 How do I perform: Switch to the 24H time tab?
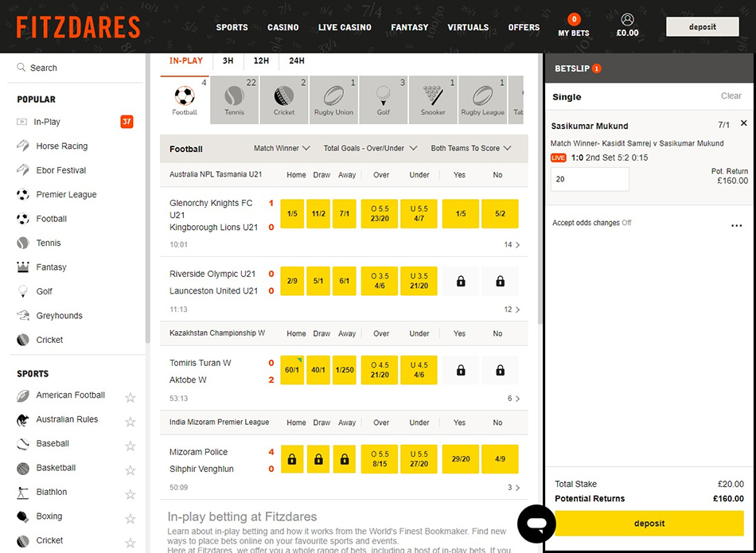(x=297, y=60)
